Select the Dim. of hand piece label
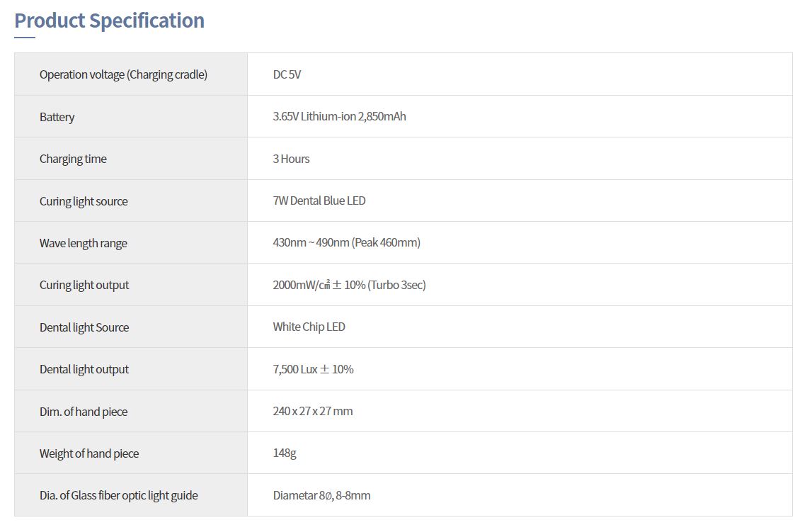Viewport: 812px width, 525px height. 84,412
